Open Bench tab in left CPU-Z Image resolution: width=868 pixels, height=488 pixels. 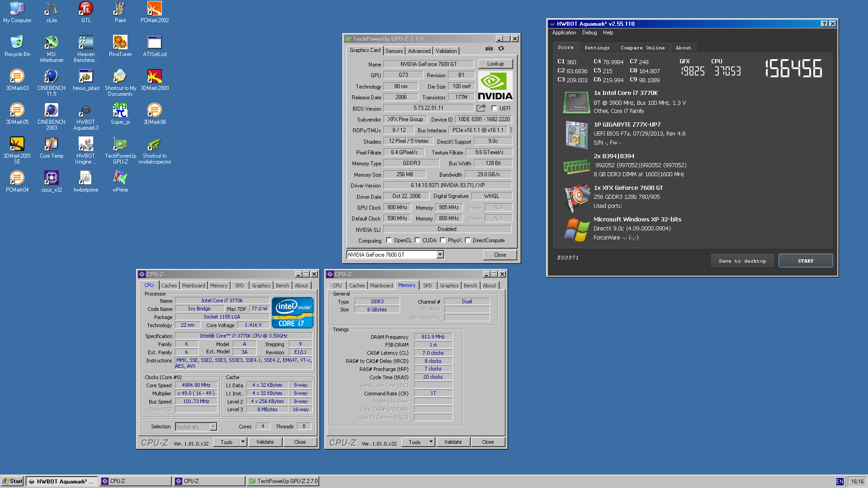(x=282, y=286)
